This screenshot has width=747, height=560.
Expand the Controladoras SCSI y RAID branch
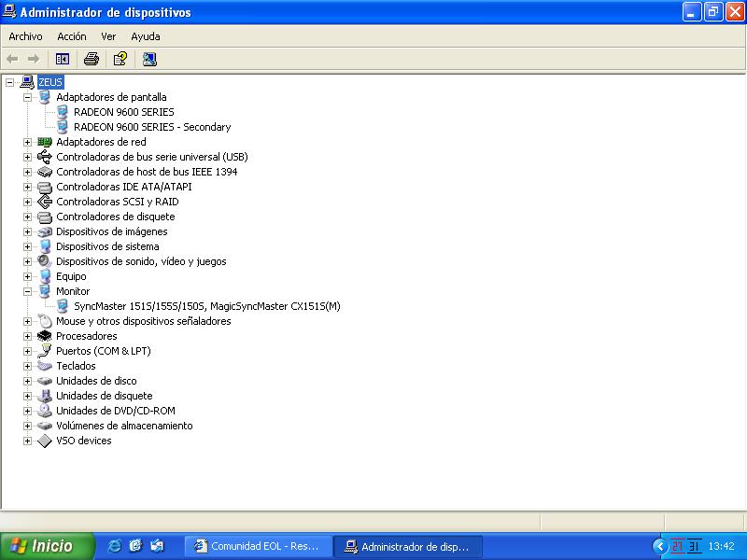tap(28, 202)
